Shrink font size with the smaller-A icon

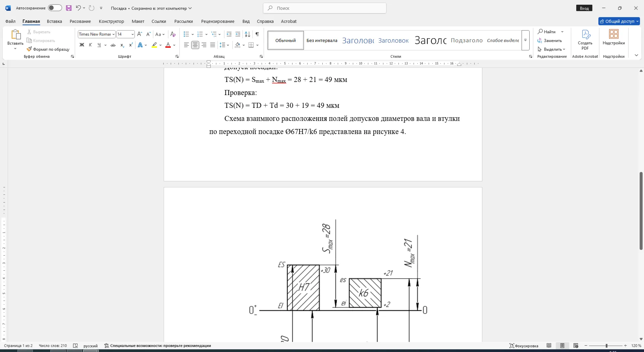(149, 34)
